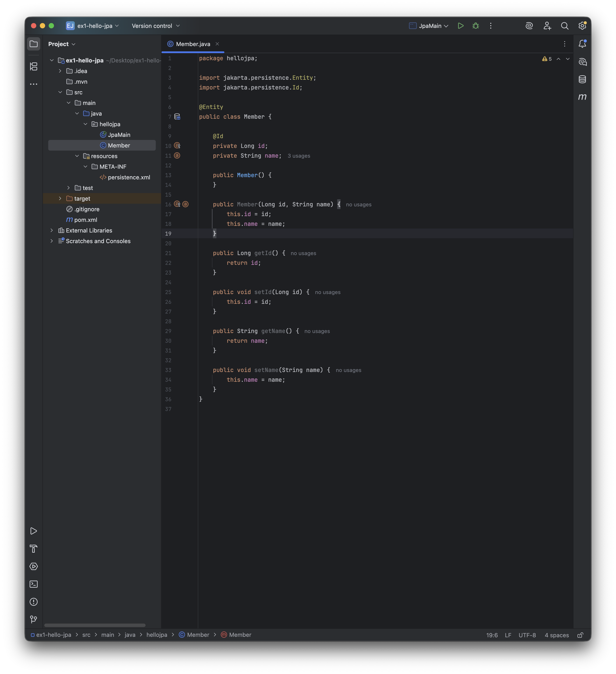
Task: Expand the target folder
Action: coord(60,199)
